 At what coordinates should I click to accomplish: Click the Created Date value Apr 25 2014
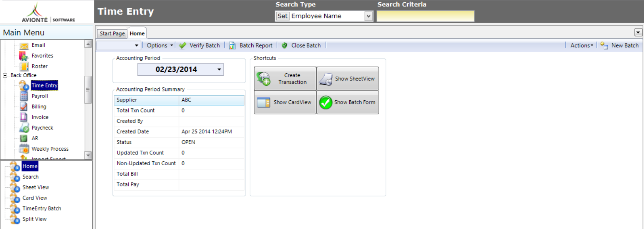point(207,131)
